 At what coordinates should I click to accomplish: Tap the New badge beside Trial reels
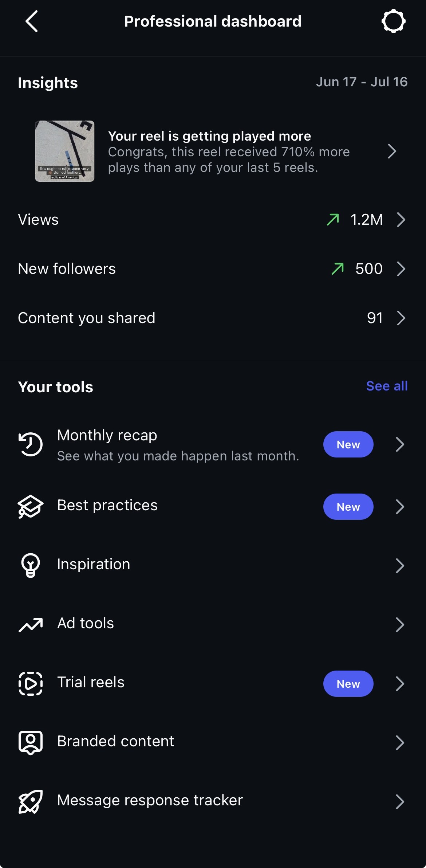(x=348, y=684)
